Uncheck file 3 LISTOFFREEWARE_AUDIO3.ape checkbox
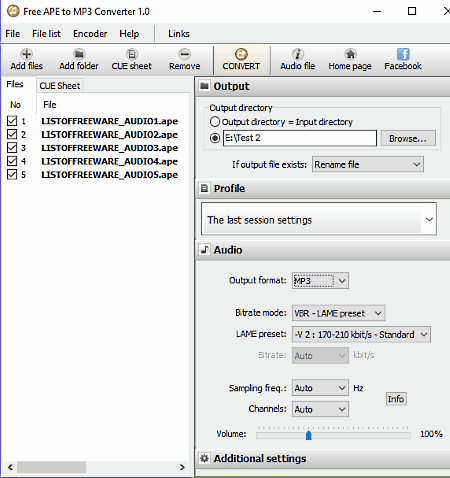This screenshot has width=450, height=478. (12, 147)
